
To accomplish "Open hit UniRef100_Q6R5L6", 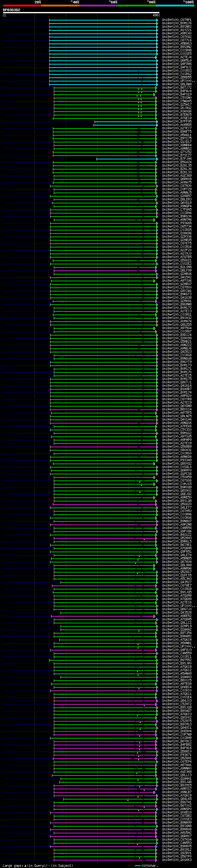I will pos(176,60).
